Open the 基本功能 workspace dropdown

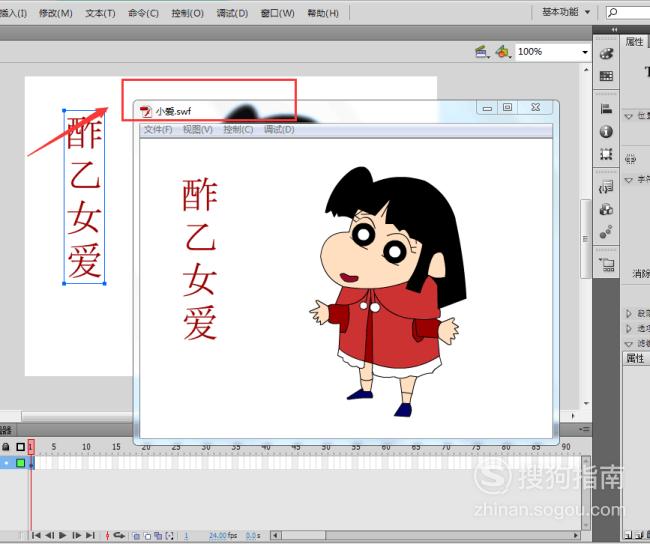coord(566,12)
